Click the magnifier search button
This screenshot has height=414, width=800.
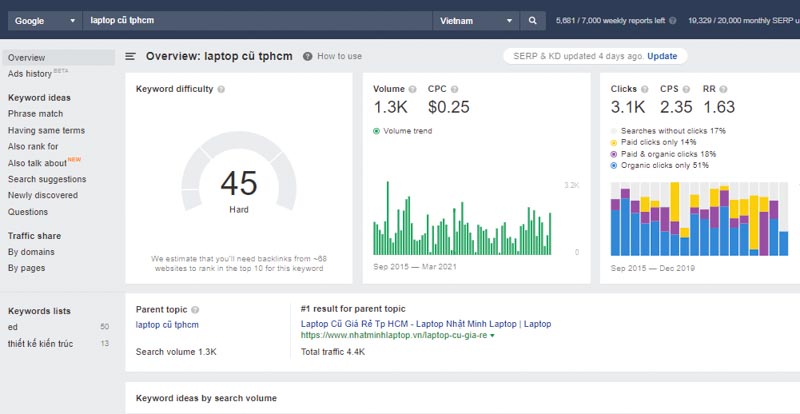point(532,20)
